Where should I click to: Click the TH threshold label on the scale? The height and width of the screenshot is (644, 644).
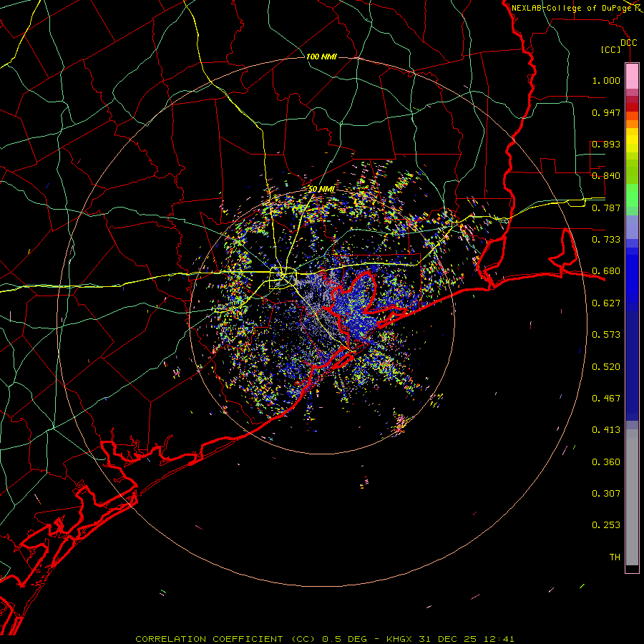[x=615, y=557]
